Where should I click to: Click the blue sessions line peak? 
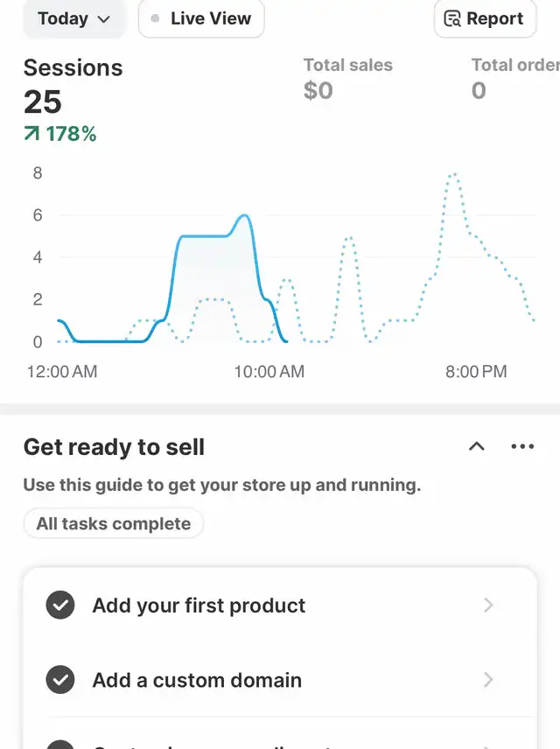pos(245,215)
